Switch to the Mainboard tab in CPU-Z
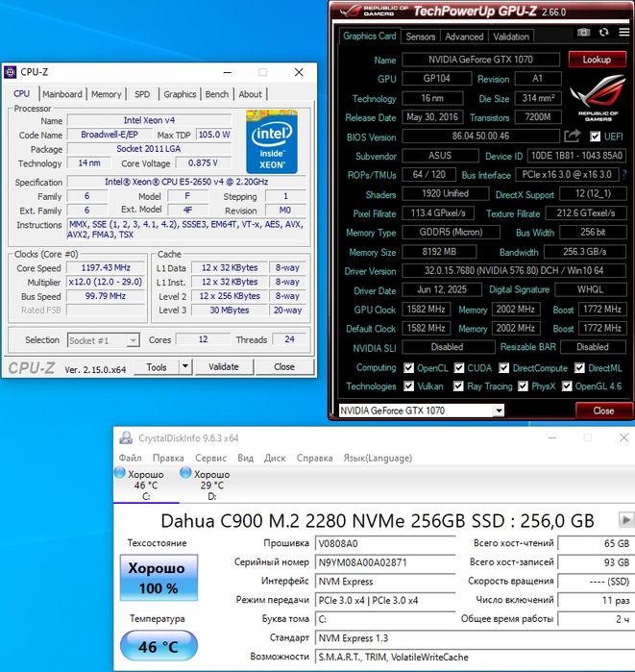Screen dimensions: 635x672 click(x=62, y=94)
